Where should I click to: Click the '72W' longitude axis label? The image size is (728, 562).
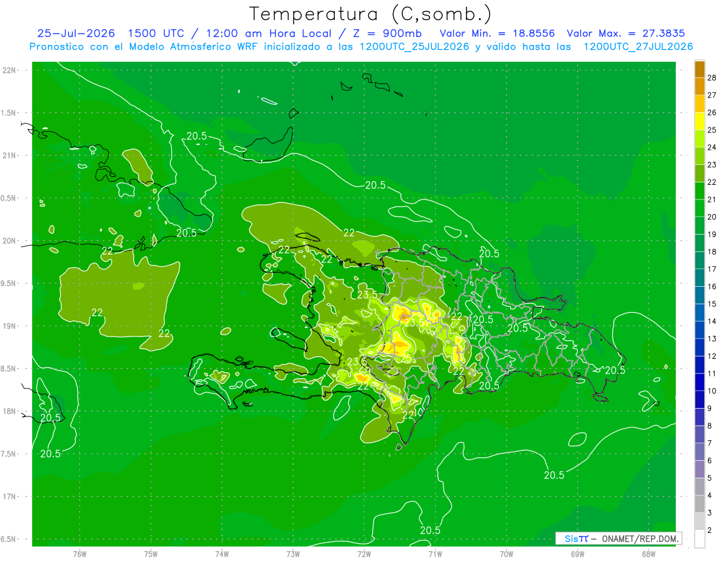pyautogui.click(x=364, y=554)
